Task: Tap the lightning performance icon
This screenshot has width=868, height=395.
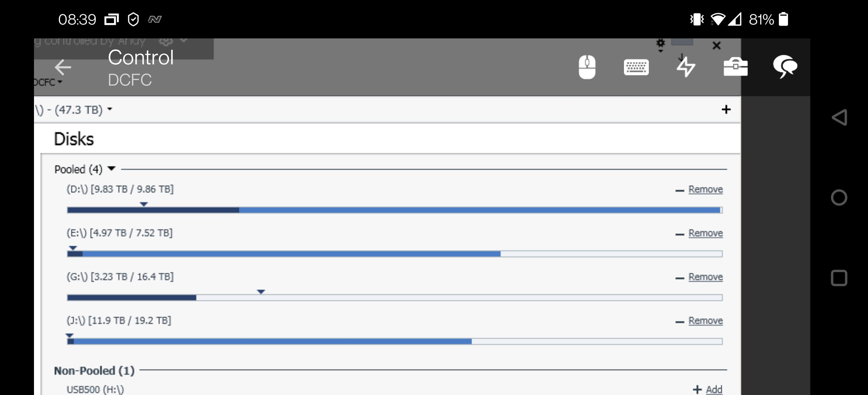Action: coord(686,67)
